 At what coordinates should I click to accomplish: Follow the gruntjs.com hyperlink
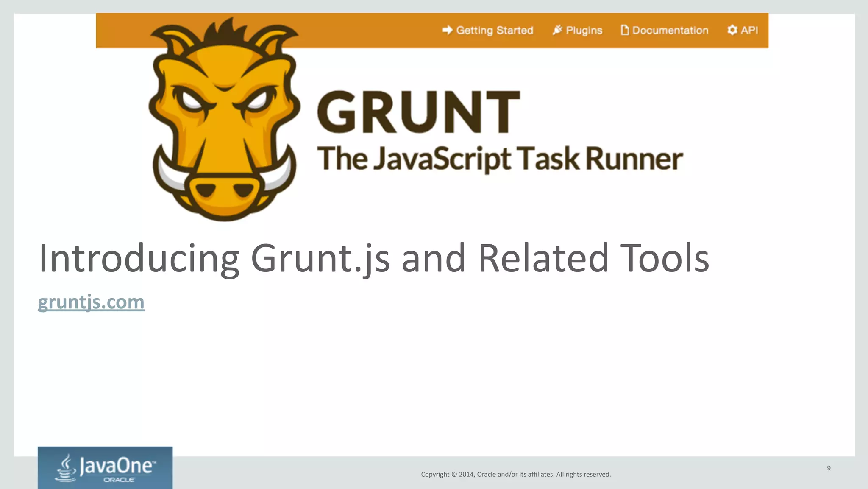[x=91, y=302]
